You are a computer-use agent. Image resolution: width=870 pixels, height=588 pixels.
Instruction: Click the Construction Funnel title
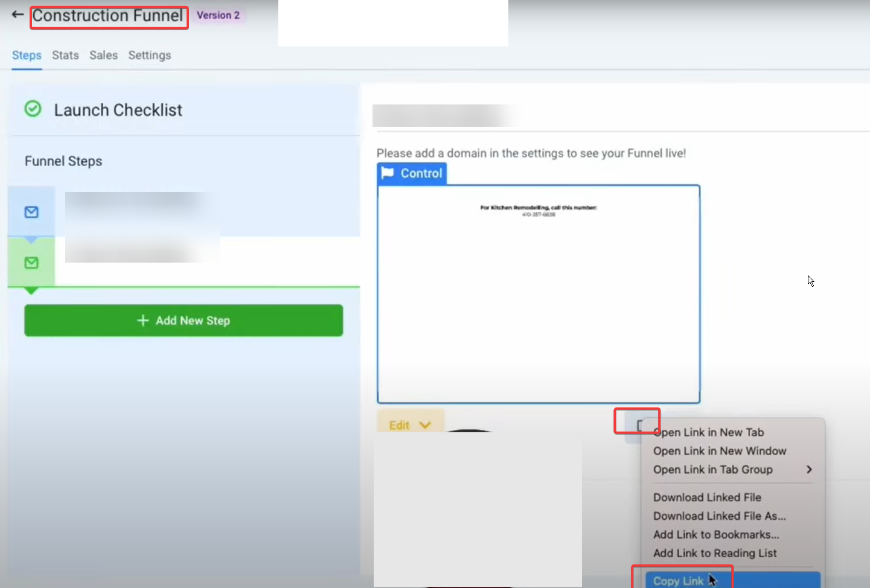107,16
